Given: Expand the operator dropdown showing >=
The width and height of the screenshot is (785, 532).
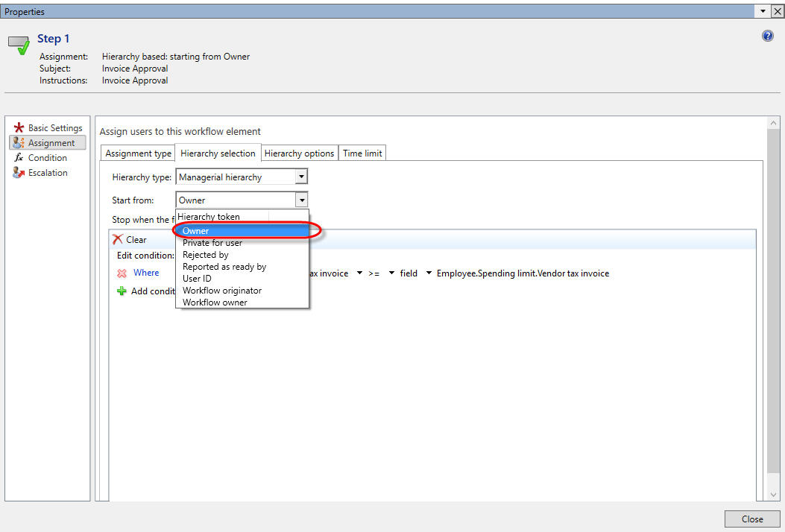Looking at the screenshot, I should (391, 273).
